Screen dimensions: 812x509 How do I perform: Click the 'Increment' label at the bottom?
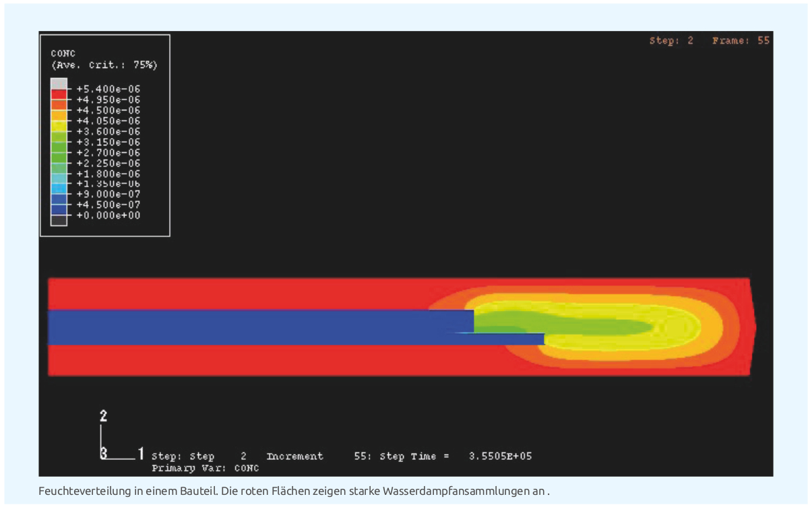pos(294,456)
